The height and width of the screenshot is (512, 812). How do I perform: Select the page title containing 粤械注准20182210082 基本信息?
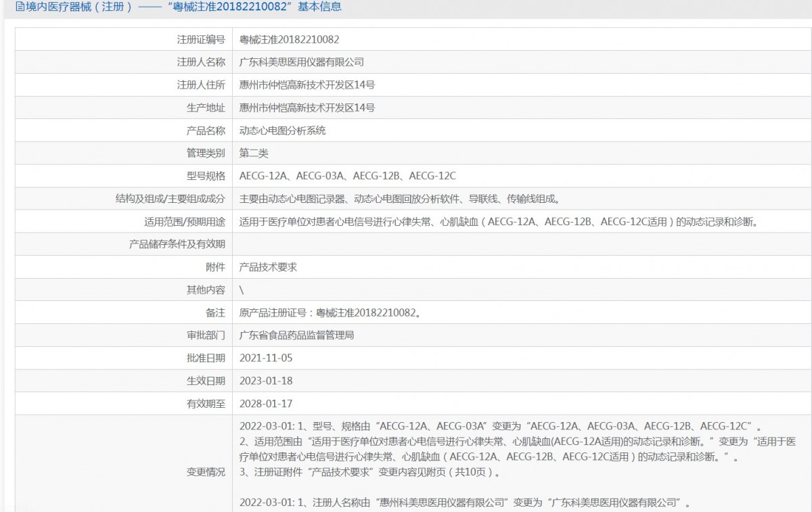tap(183, 7)
